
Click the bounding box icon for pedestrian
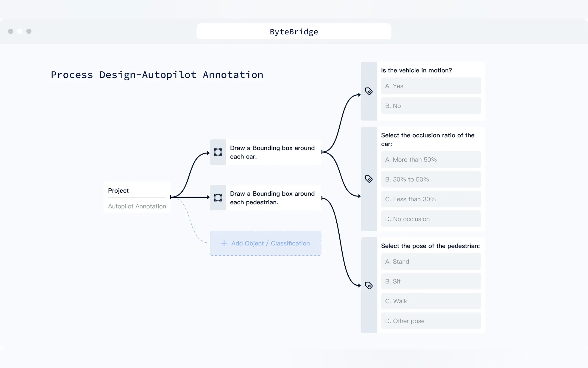218,198
